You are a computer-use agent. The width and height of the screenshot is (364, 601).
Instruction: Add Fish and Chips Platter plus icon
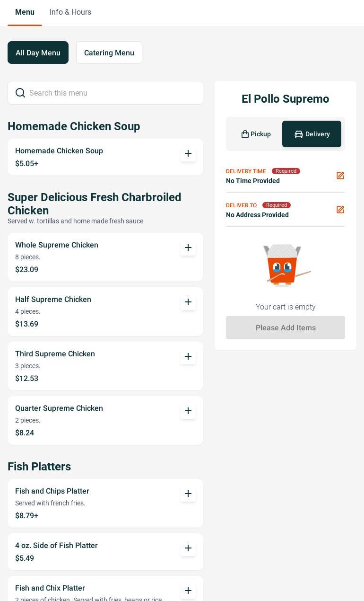[188, 494]
